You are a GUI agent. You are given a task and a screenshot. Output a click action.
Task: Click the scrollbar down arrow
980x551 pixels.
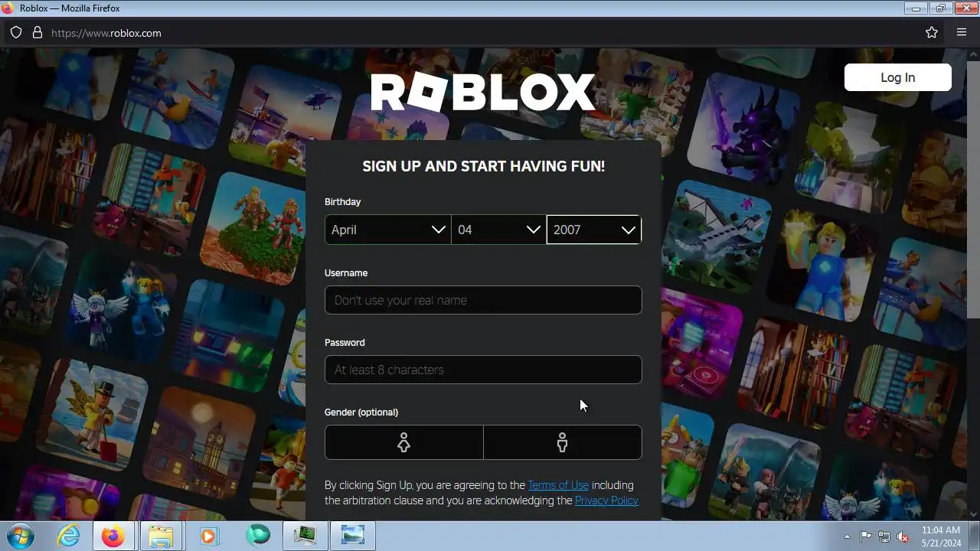(973, 514)
